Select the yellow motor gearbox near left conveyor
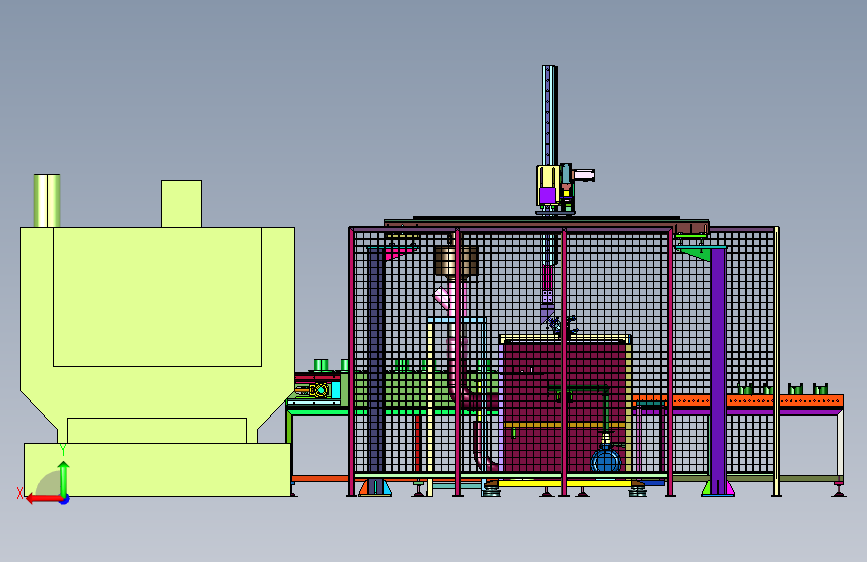This screenshot has height=562, width=867. pyautogui.click(x=319, y=390)
